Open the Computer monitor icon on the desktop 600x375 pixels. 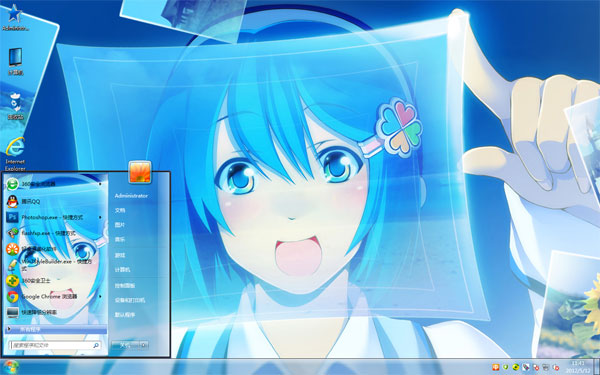coord(15,61)
